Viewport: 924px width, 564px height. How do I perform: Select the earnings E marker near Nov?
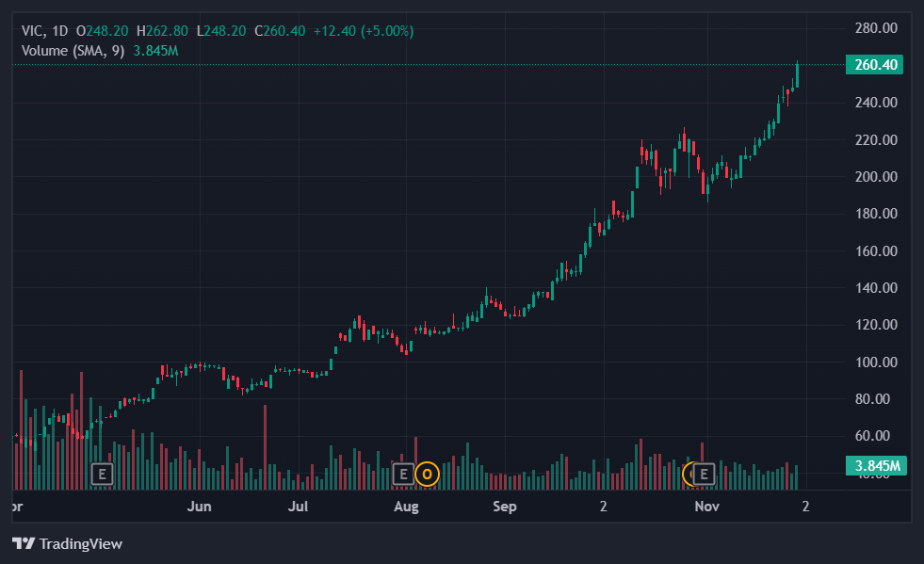point(703,474)
